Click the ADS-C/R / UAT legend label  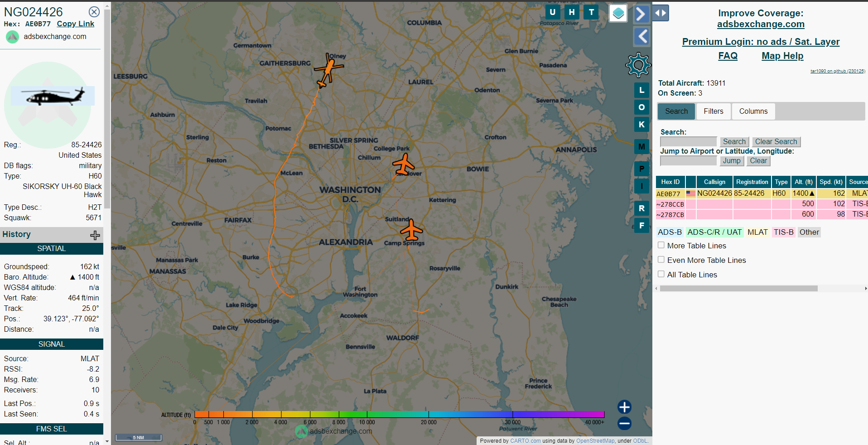[x=714, y=232]
